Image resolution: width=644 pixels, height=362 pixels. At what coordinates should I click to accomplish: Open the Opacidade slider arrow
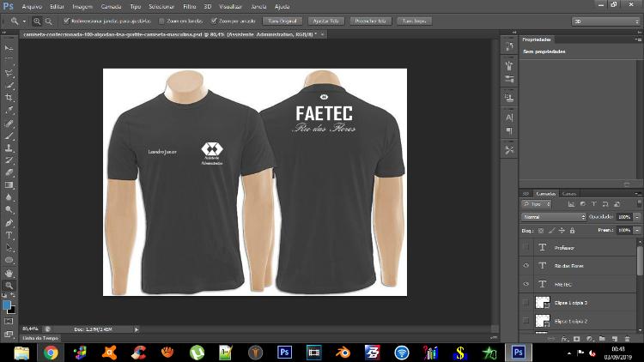[637, 217]
